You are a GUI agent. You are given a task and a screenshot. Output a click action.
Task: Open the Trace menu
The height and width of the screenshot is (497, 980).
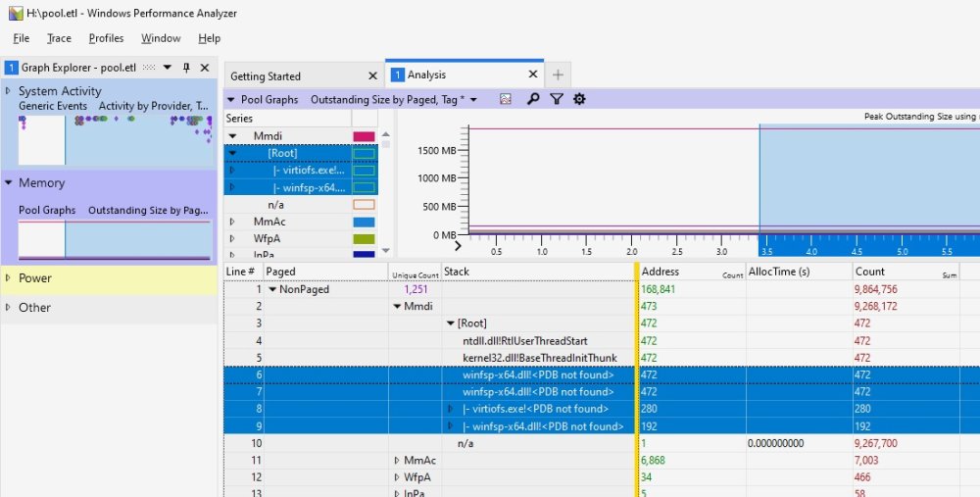pos(60,38)
